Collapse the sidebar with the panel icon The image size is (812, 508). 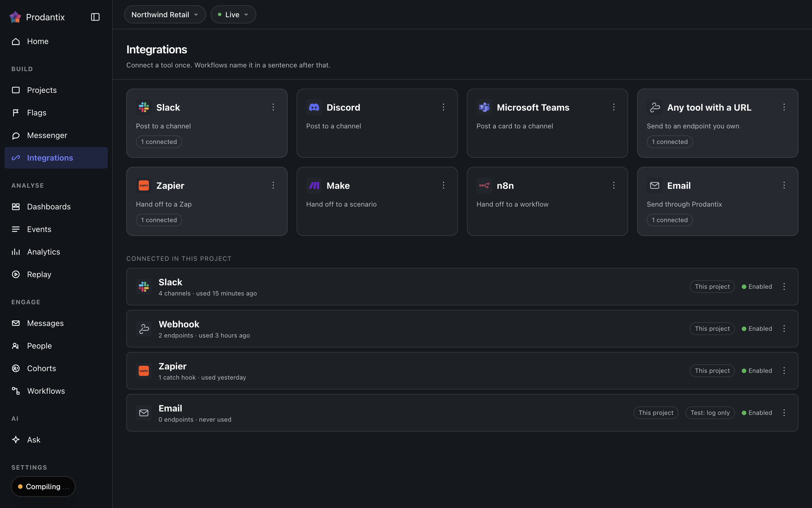pyautogui.click(x=95, y=17)
